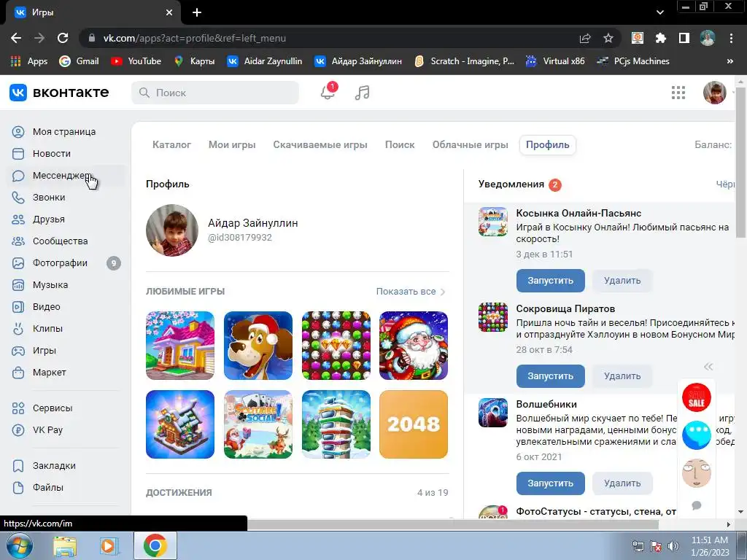Open the pink house game tile
Screen dimensions: 747x560
(x=180, y=346)
